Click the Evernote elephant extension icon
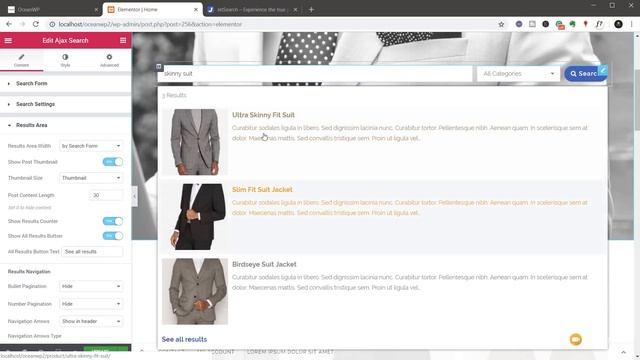Image resolution: width=640 pixels, height=360 pixels. tap(572, 24)
